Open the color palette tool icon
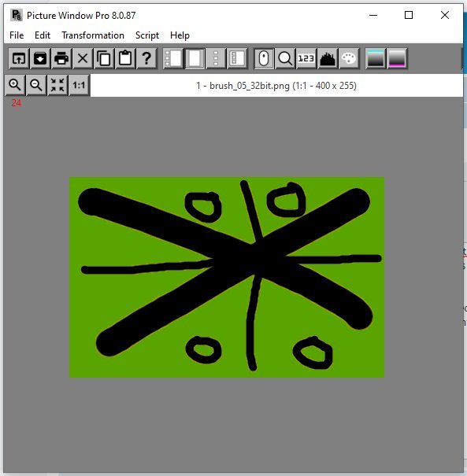Image resolution: width=467 pixels, height=476 pixels. pyautogui.click(x=349, y=58)
